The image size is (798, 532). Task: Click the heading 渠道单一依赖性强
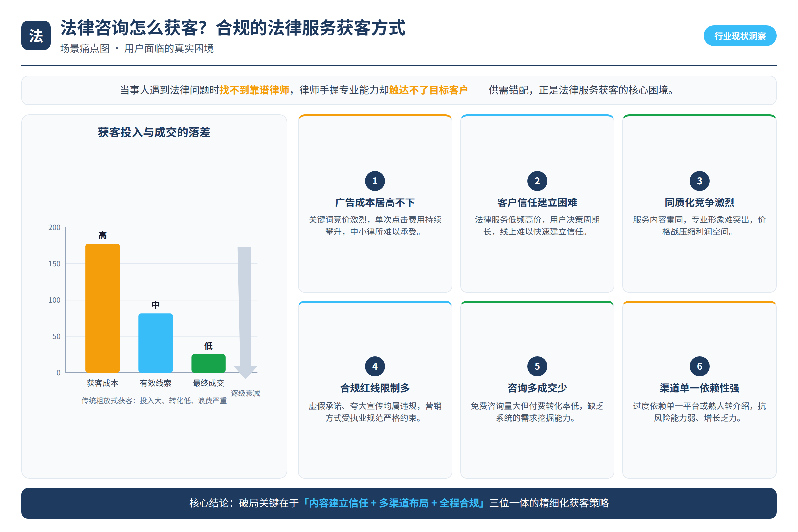pos(699,388)
